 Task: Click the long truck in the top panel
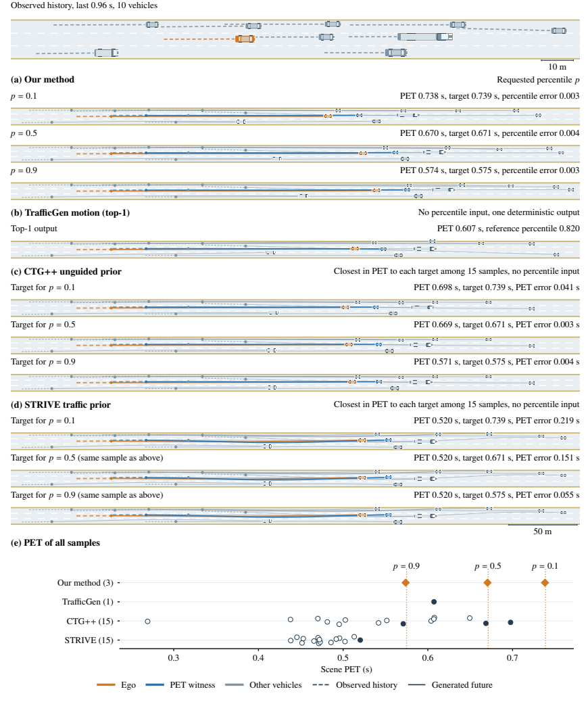[425, 37]
